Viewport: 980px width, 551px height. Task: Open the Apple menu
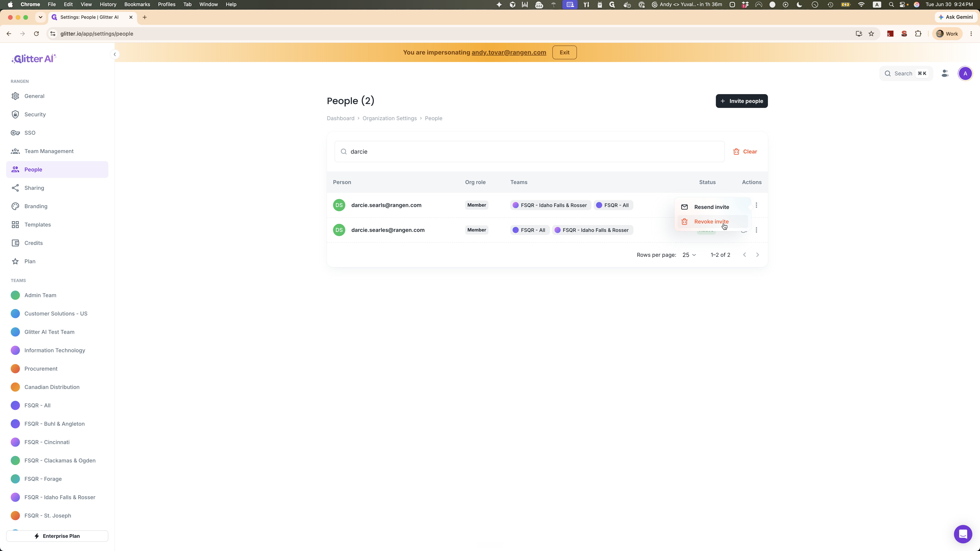click(x=10, y=5)
